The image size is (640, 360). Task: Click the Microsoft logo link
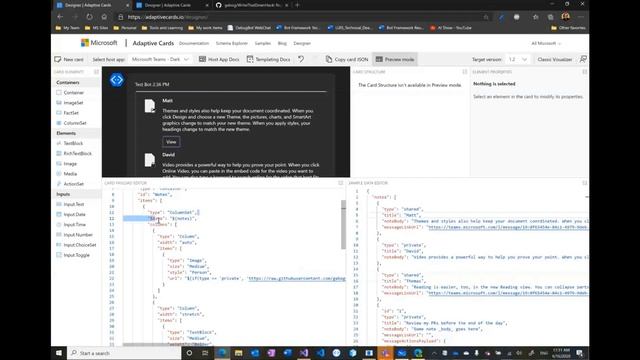click(99, 43)
